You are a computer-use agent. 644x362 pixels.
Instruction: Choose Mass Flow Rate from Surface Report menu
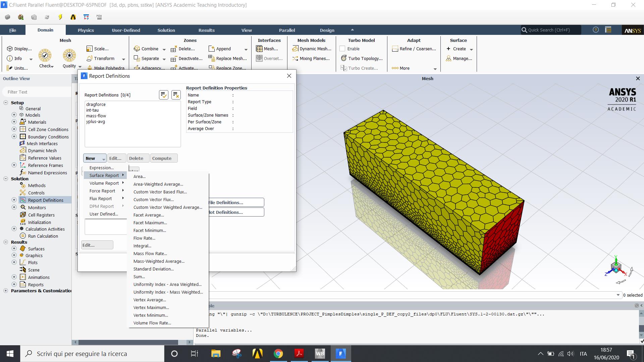[x=150, y=253]
